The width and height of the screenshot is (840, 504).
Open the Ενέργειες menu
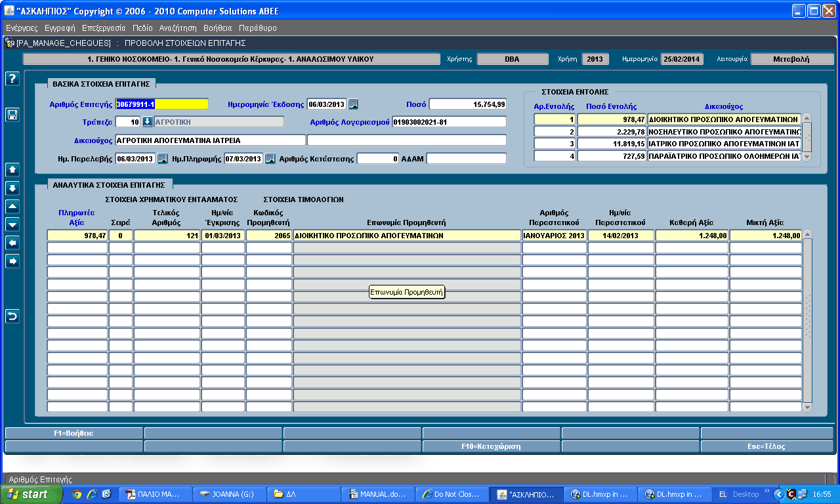22,28
